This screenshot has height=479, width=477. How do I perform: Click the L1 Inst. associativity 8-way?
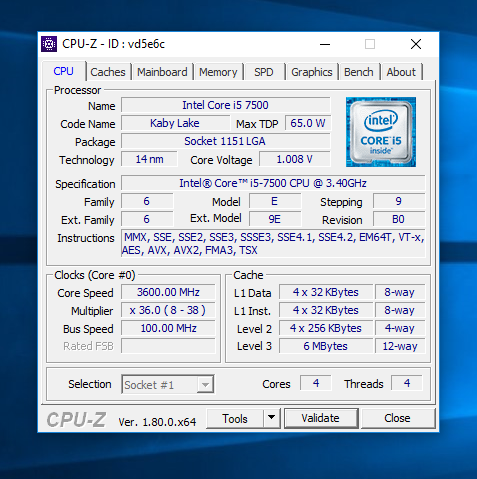tap(400, 310)
